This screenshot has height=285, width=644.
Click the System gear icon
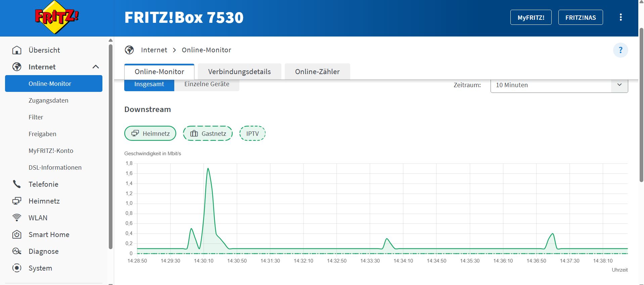pyautogui.click(x=17, y=268)
